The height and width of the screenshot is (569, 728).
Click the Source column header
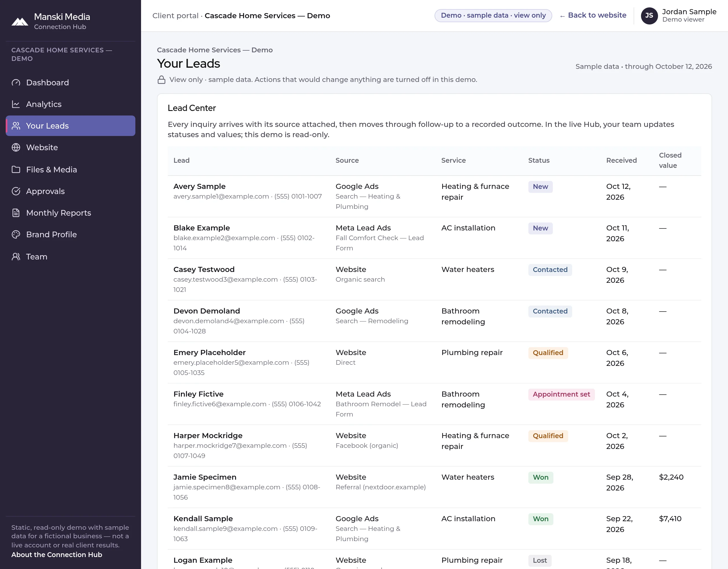347,160
